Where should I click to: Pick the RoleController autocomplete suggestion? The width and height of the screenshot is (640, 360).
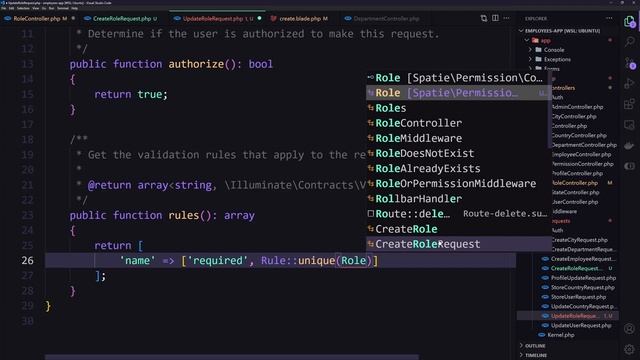point(458,123)
